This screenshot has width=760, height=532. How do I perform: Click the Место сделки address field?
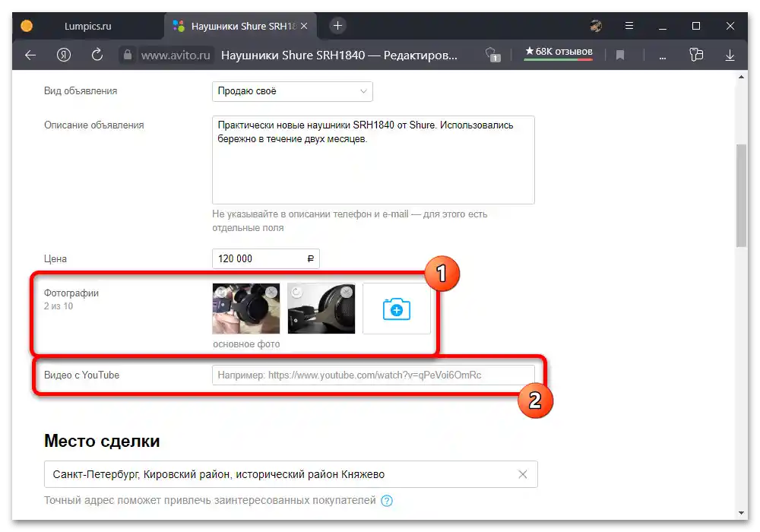[291, 474]
